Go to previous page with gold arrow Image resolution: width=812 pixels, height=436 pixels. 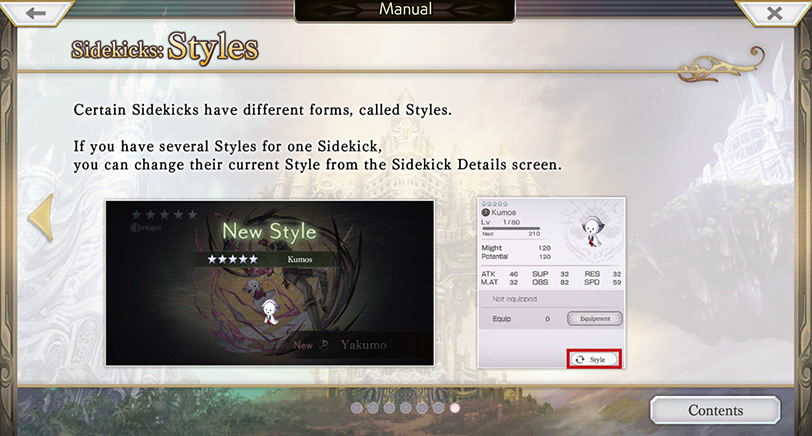click(x=41, y=217)
